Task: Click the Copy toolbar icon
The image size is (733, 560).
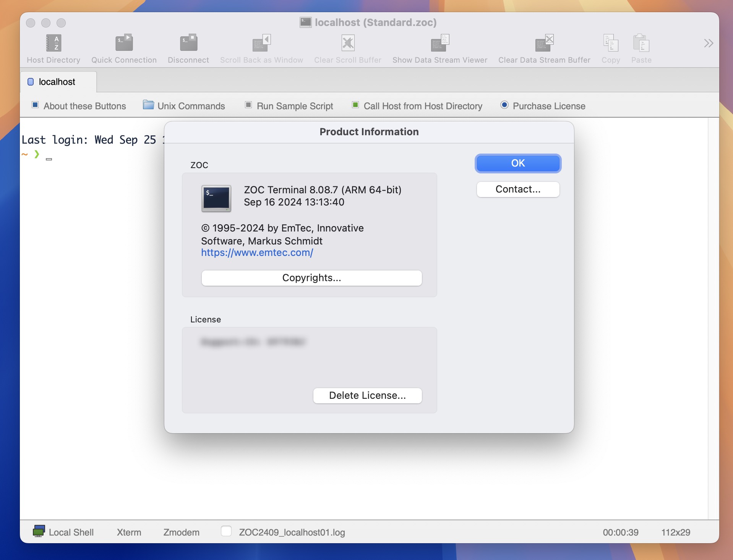Action: (x=611, y=43)
